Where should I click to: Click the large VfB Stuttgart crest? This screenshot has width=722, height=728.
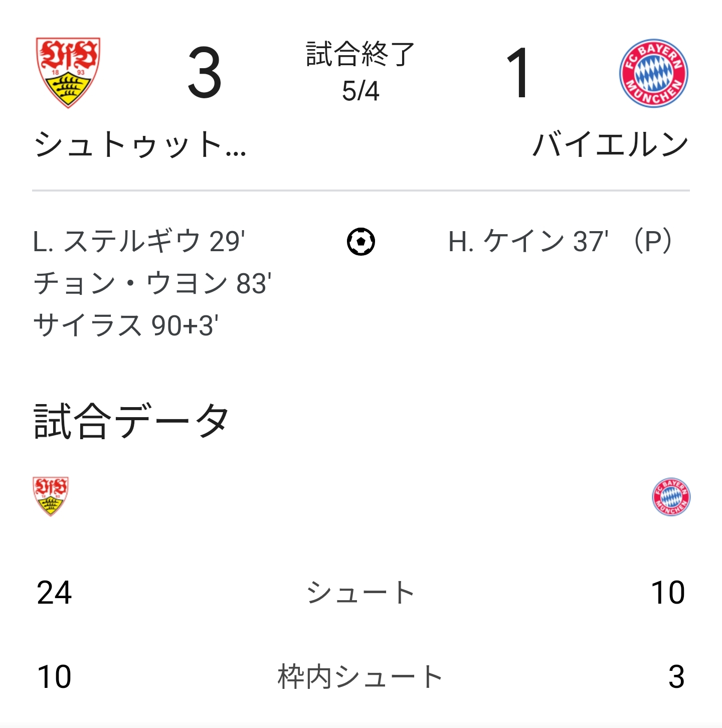[68, 72]
